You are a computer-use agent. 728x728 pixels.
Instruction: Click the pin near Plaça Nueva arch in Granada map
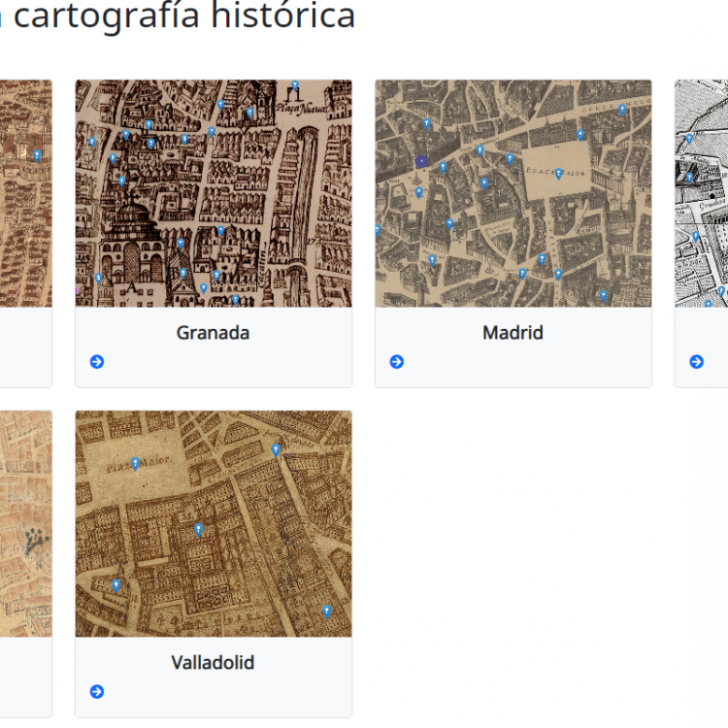pyautogui.click(x=295, y=85)
